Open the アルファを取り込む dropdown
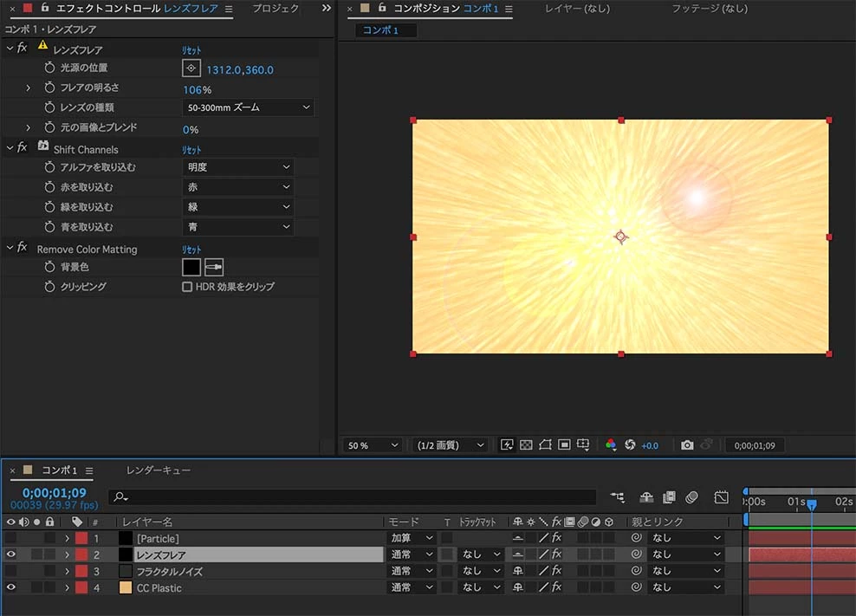856x616 pixels. tap(238, 167)
